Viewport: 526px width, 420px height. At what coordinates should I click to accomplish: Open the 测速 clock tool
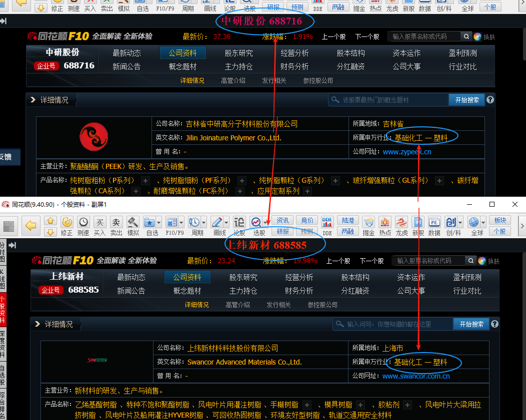tap(83, 222)
